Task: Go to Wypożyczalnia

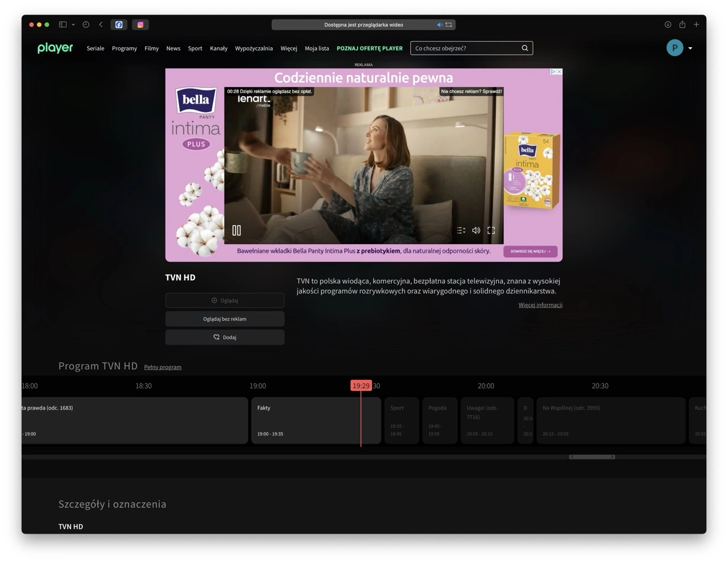Action: tap(254, 48)
